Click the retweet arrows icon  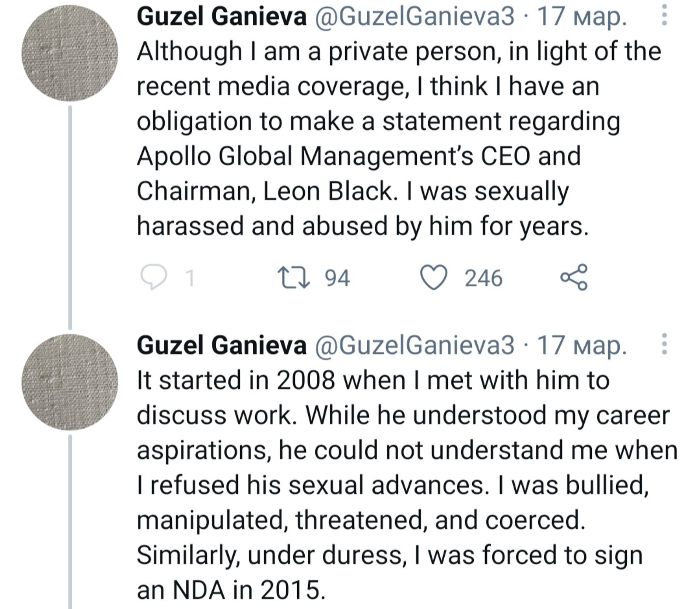pos(294,278)
